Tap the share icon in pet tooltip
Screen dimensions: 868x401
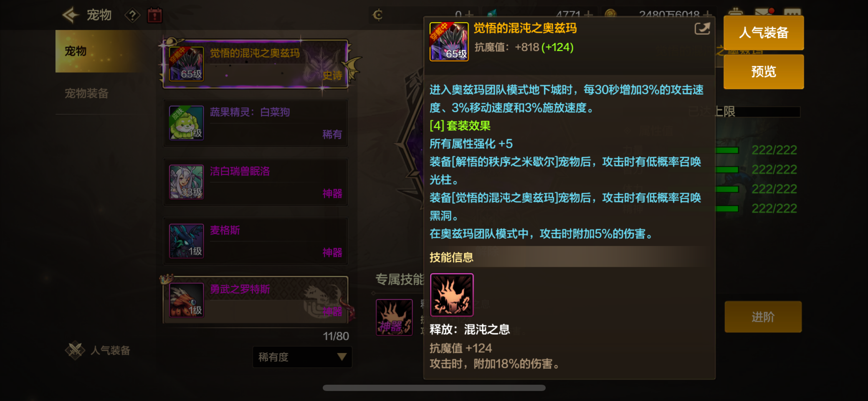tap(702, 29)
